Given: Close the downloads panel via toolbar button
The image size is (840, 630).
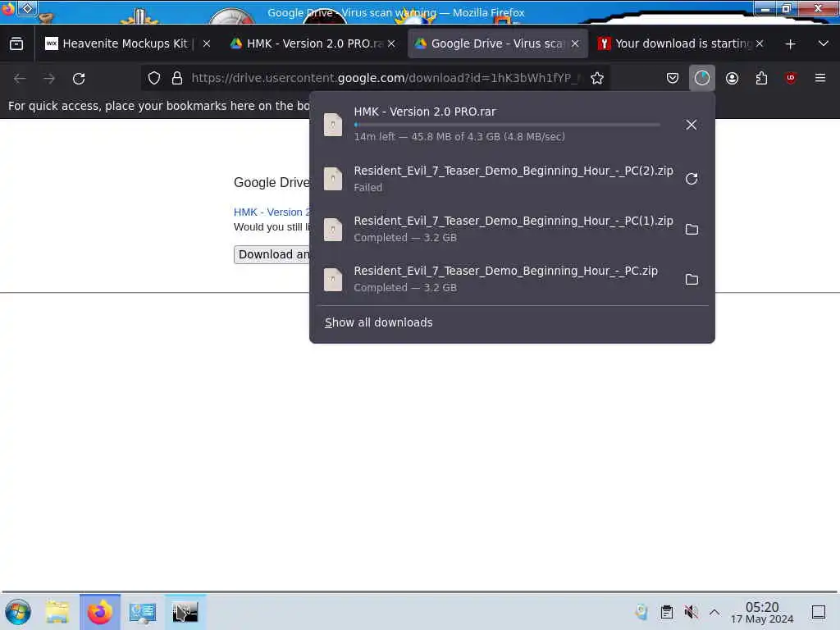Looking at the screenshot, I should pyautogui.click(x=702, y=78).
